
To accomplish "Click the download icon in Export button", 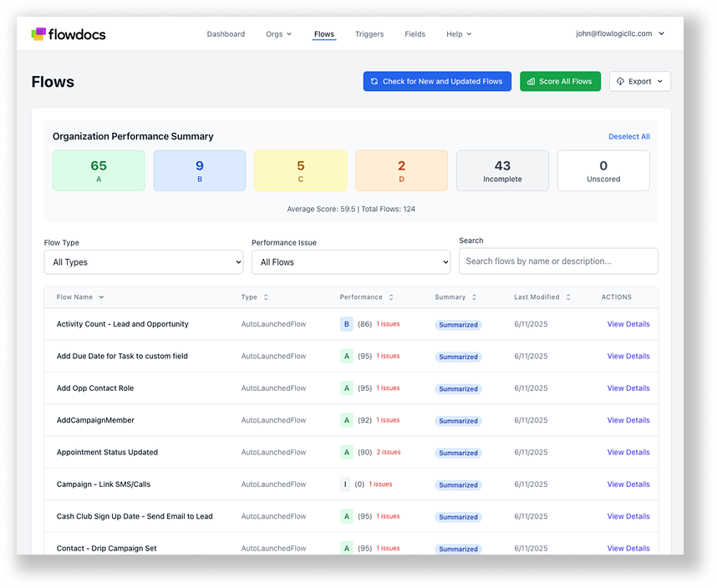I will (x=621, y=81).
